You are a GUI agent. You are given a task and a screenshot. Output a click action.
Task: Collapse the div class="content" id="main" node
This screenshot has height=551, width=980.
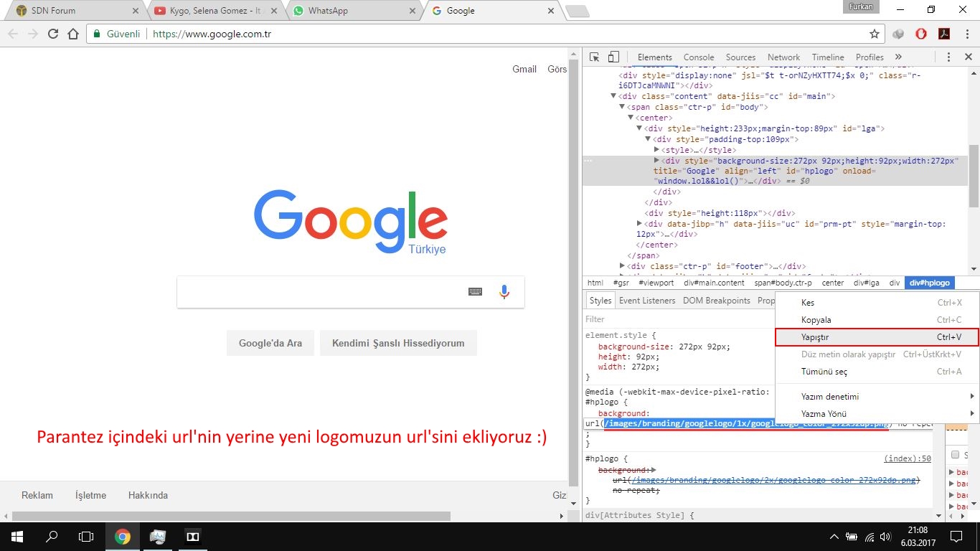point(613,96)
